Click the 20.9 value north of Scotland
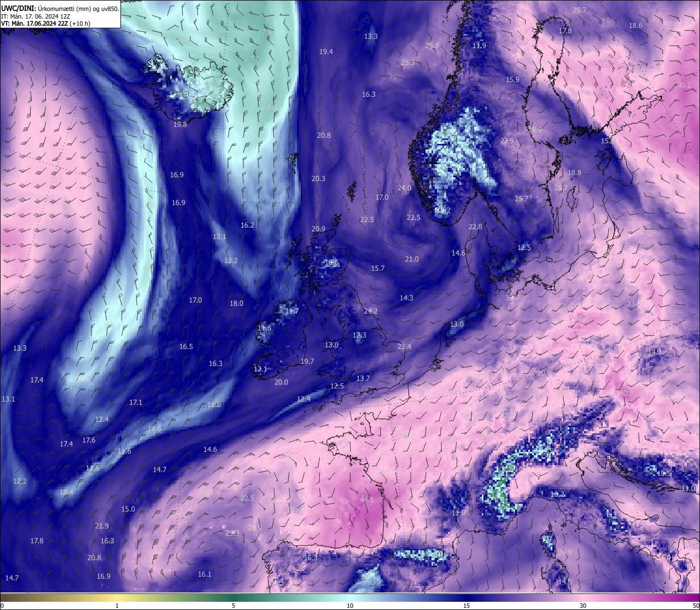The height and width of the screenshot is (610, 700). coord(318,229)
